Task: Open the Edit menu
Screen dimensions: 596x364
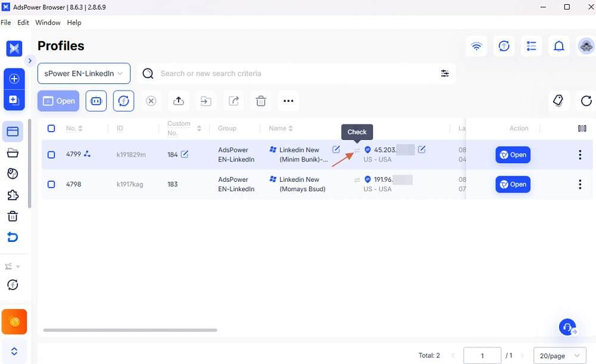Action: [x=23, y=23]
